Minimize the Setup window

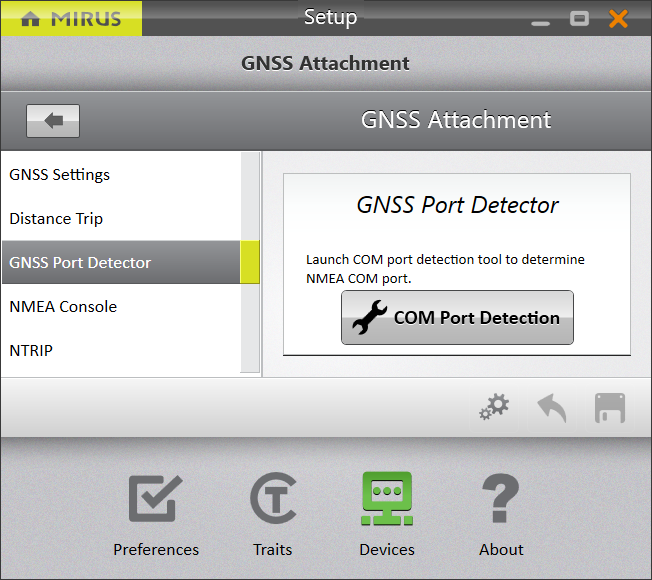(540, 23)
